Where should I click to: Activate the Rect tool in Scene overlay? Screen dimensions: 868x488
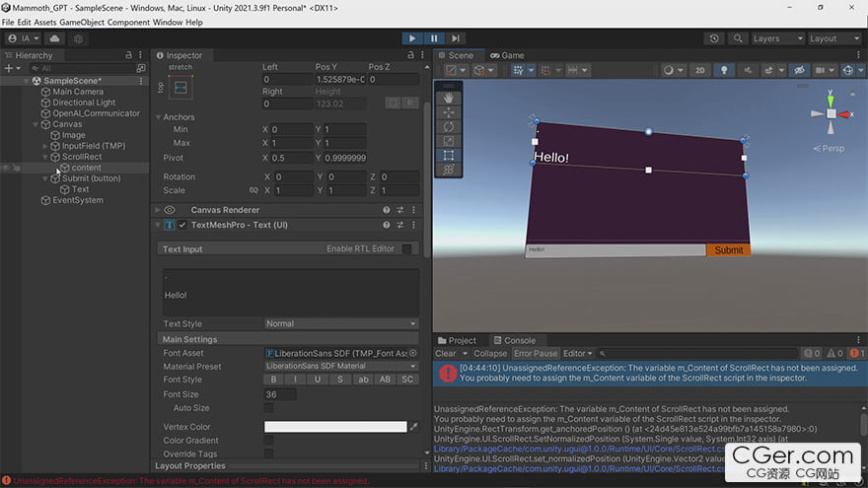[x=449, y=155]
